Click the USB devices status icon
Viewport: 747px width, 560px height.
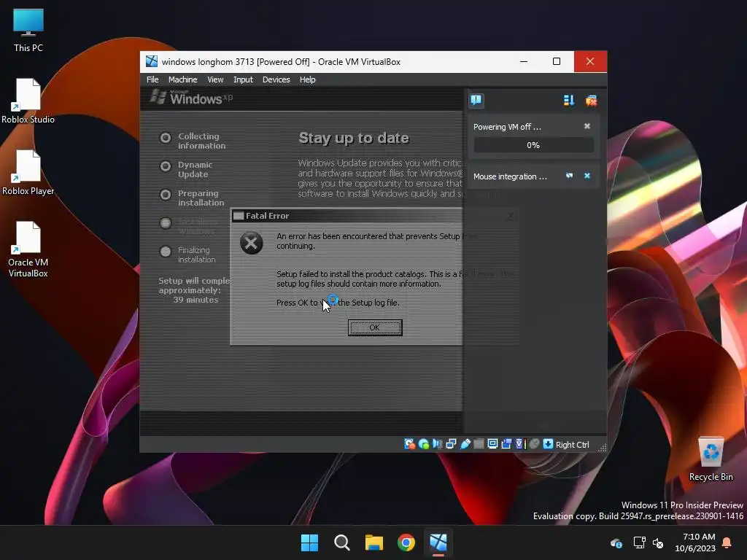point(465,444)
